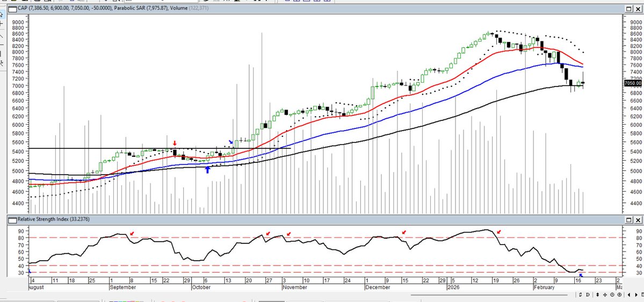Image resolution: width=644 pixels, height=302 pixels.
Task: Click the 7050.00 last price label
Action: click(633, 83)
